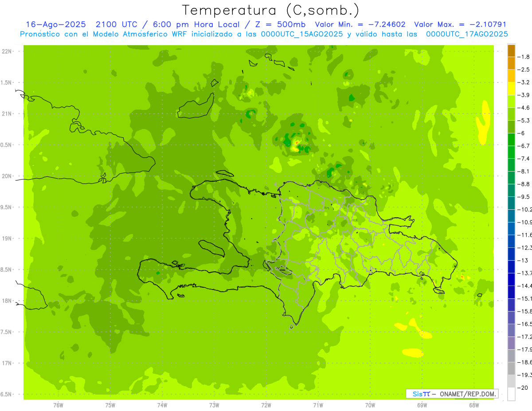Click the "76W" longitude label
The height and width of the screenshot is (411, 532).
(58, 405)
